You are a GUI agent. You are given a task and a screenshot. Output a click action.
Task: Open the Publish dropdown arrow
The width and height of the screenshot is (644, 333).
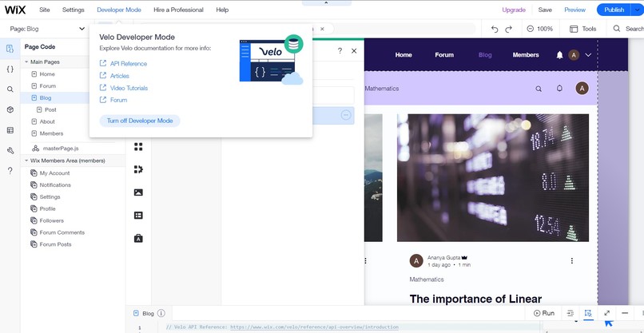637,10
